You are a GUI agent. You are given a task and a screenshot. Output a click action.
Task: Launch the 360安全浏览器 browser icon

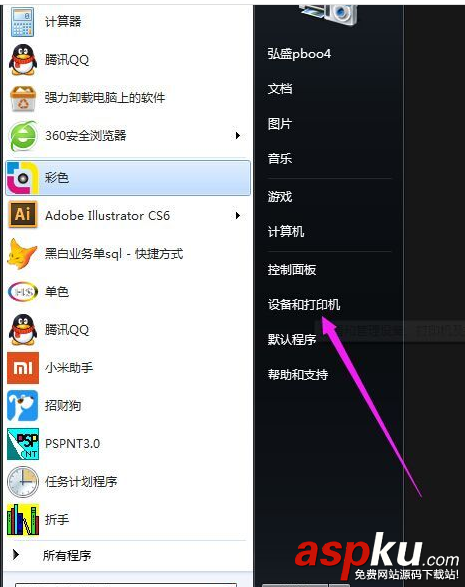(23, 136)
